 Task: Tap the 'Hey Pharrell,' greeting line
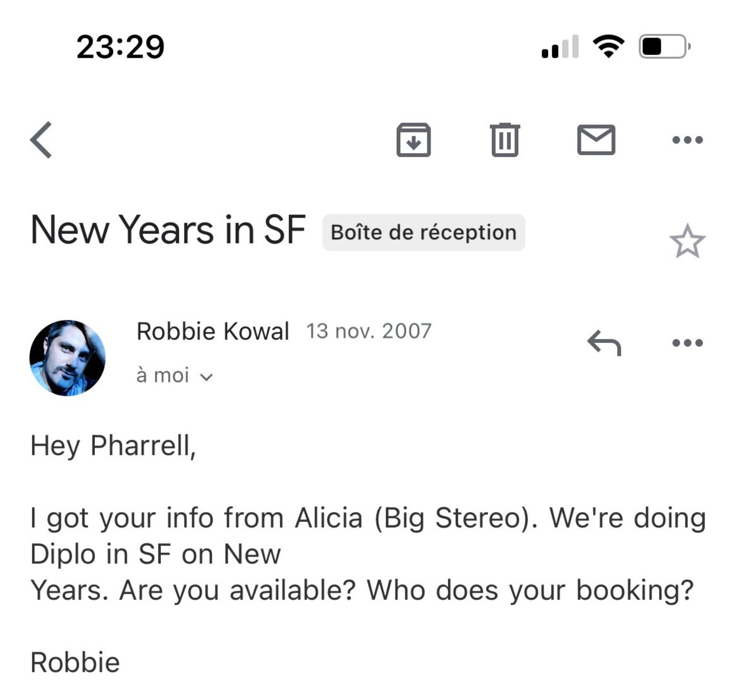[x=113, y=446]
